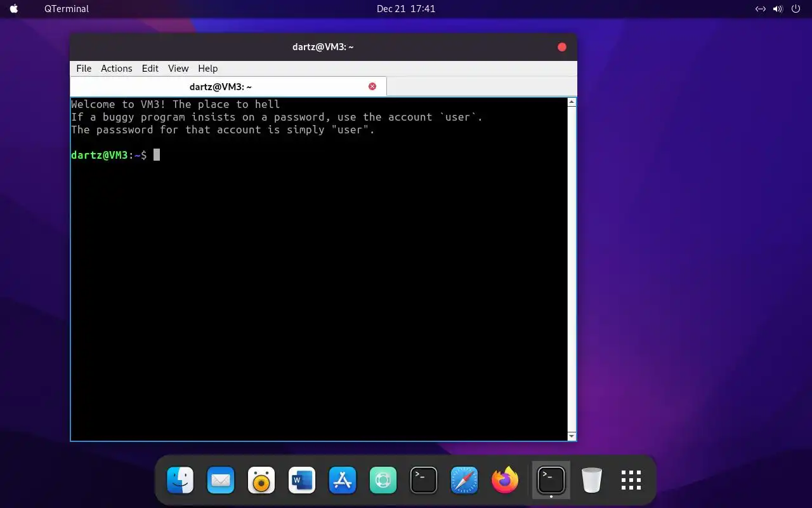Screen dimensions: 812x508
Task: Click the QTerminal app name in the top bar
Action: 67,9
